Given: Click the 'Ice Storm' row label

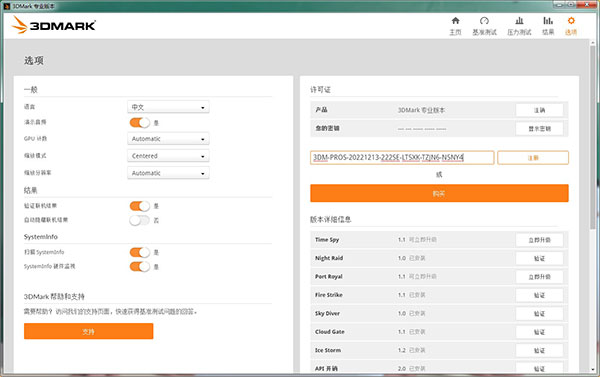Looking at the screenshot, I should click(328, 350).
